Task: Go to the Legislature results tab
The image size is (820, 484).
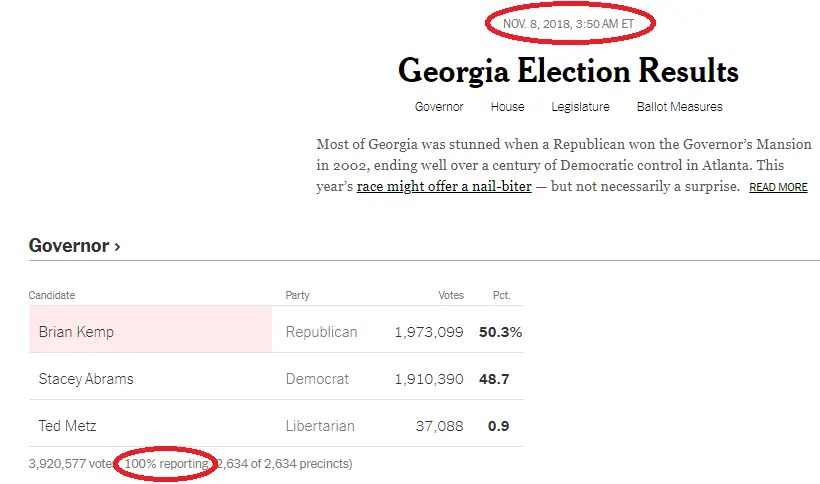Action: (580, 107)
